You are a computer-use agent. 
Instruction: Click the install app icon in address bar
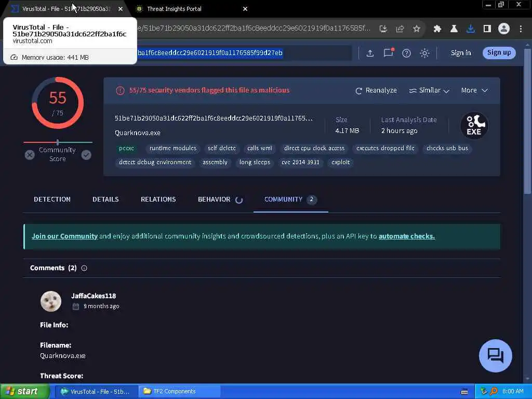(383, 29)
